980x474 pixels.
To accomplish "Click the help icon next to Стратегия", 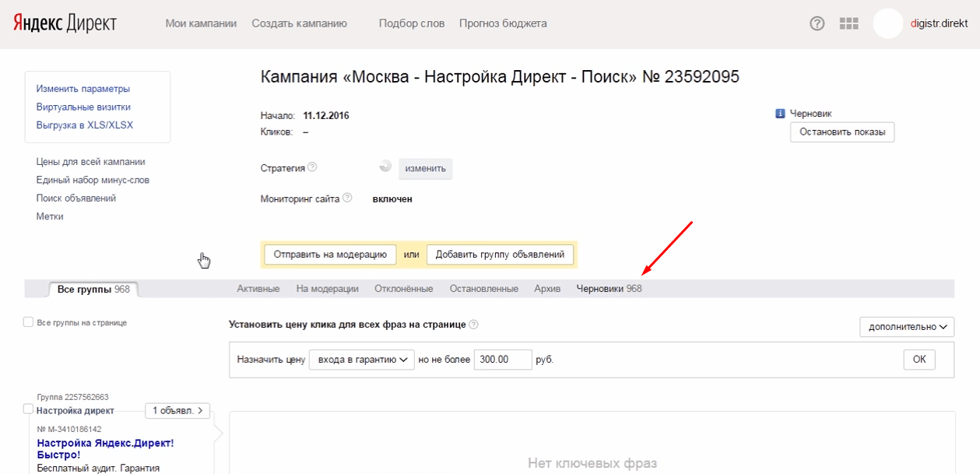I will [x=312, y=167].
